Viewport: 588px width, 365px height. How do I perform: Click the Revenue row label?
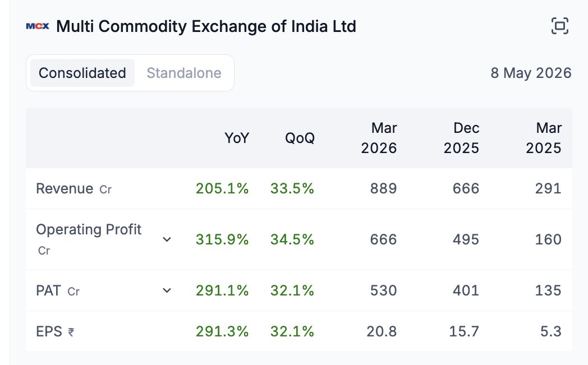click(65, 188)
